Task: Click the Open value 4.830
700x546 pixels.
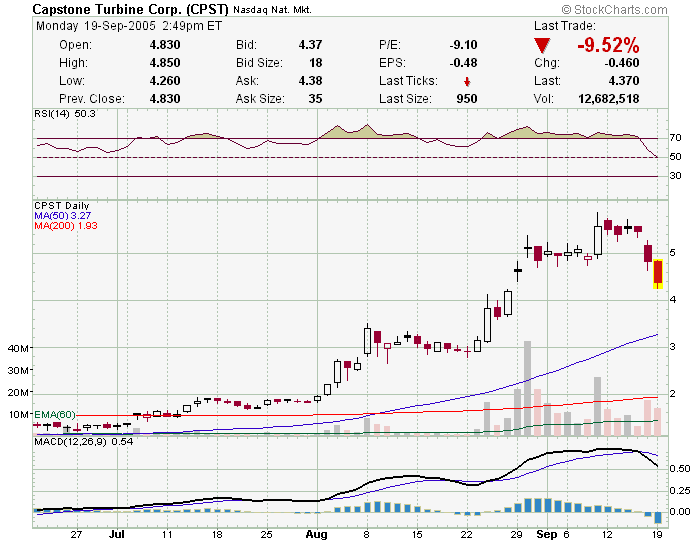Action: click(165, 45)
